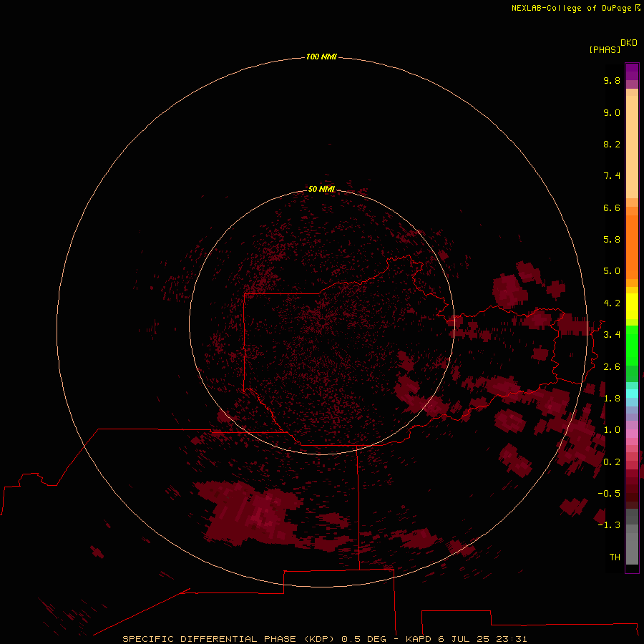Click the 2.6 value on the color scale
This screenshot has height=644, width=644.
point(612,367)
